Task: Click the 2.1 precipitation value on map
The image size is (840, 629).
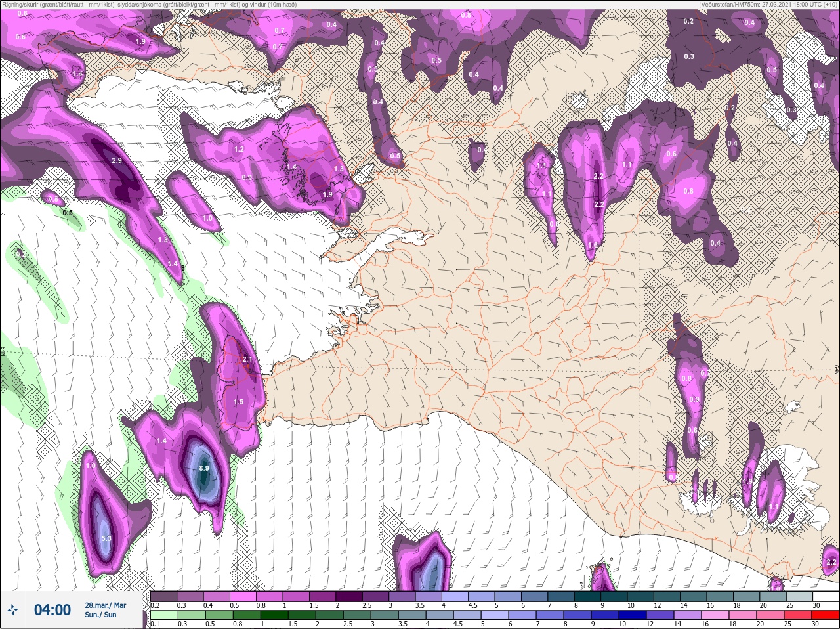Action: 247,360
